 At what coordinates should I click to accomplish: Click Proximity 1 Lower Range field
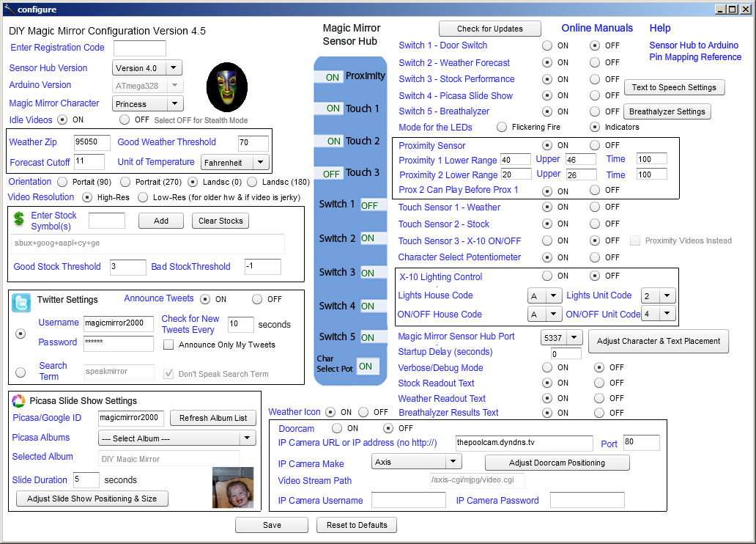click(516, 160)
